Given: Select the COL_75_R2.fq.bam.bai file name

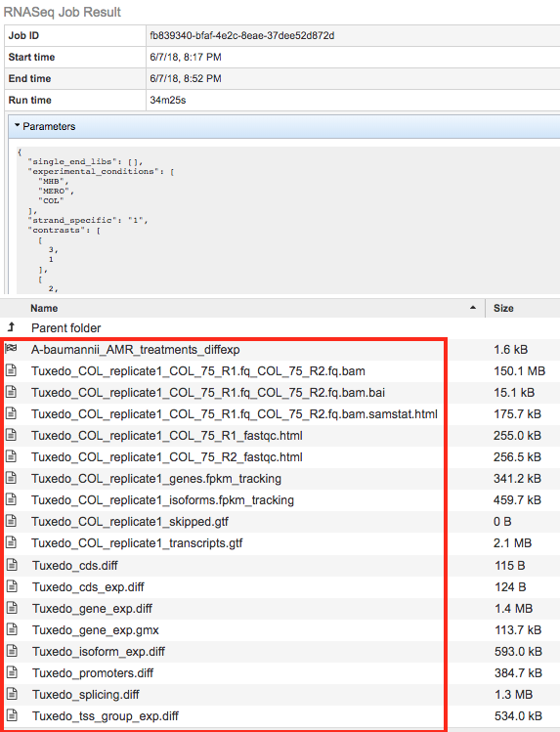Looking at the screenshot, I should (208, 393).
